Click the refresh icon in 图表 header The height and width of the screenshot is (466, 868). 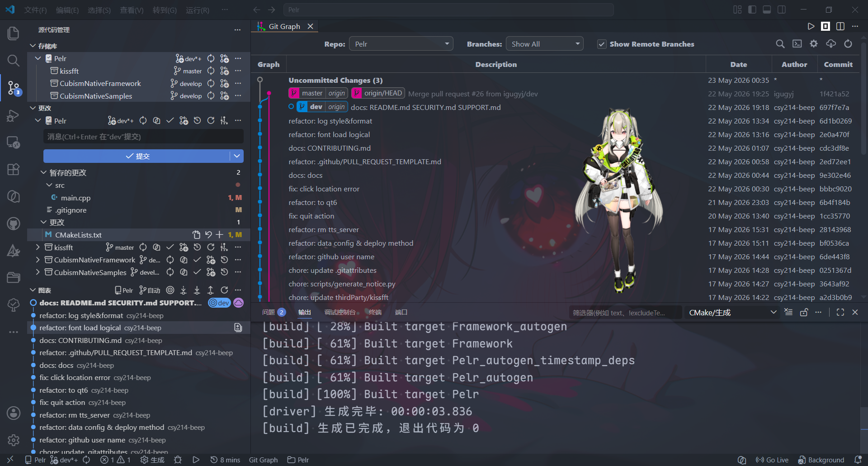(x=224, y=290)
